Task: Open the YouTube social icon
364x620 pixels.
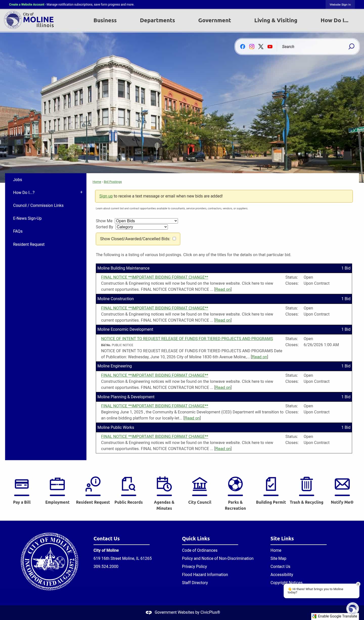Action: (270, 47)
